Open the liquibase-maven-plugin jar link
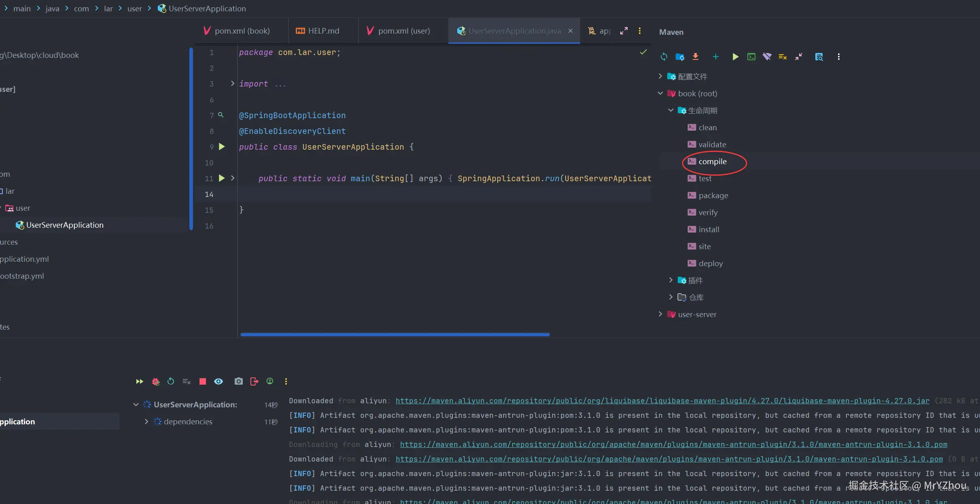This screenshot has height=504, width=980. (662, 401)
